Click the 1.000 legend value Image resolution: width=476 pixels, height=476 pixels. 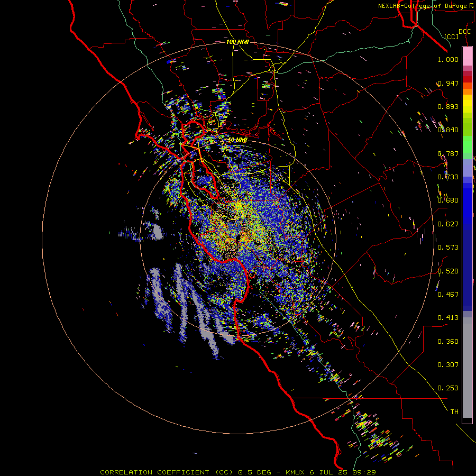coord(448,59)
